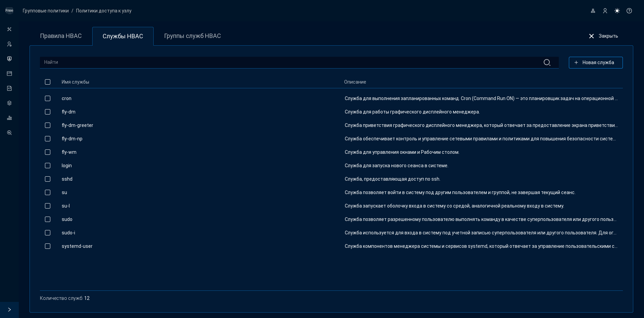Open the sudo service entry
This screenshot has height=318, width=644.
coord(67,219)
